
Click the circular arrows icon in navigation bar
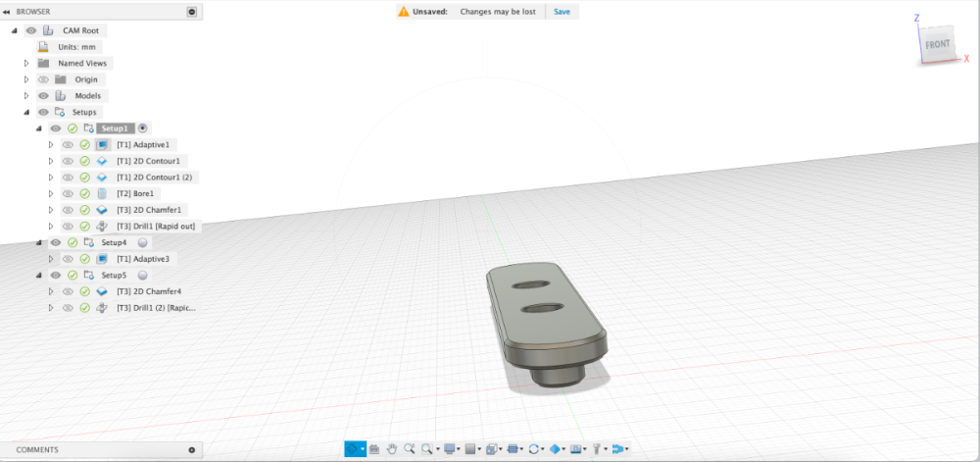(x=534, y=449)
